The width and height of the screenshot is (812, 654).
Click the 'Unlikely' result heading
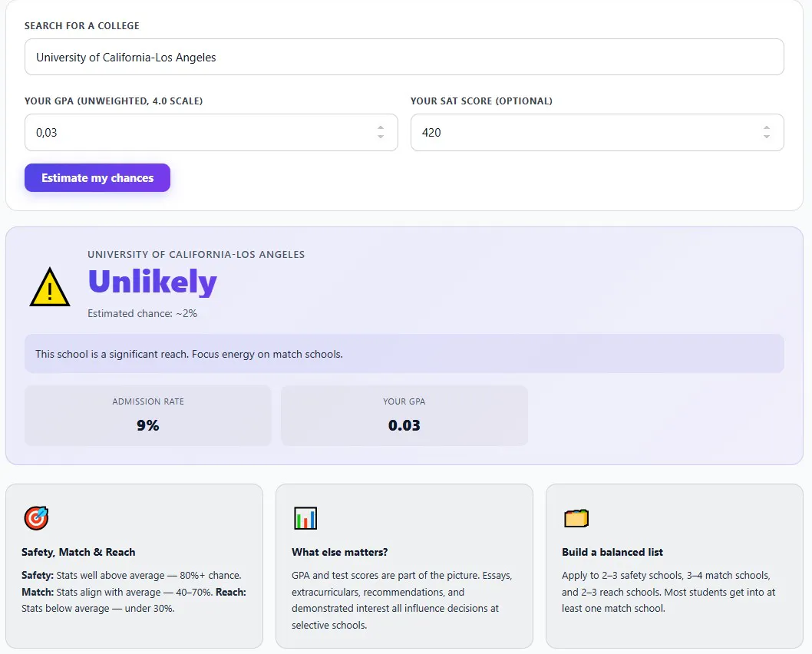[x=152, y=282]
